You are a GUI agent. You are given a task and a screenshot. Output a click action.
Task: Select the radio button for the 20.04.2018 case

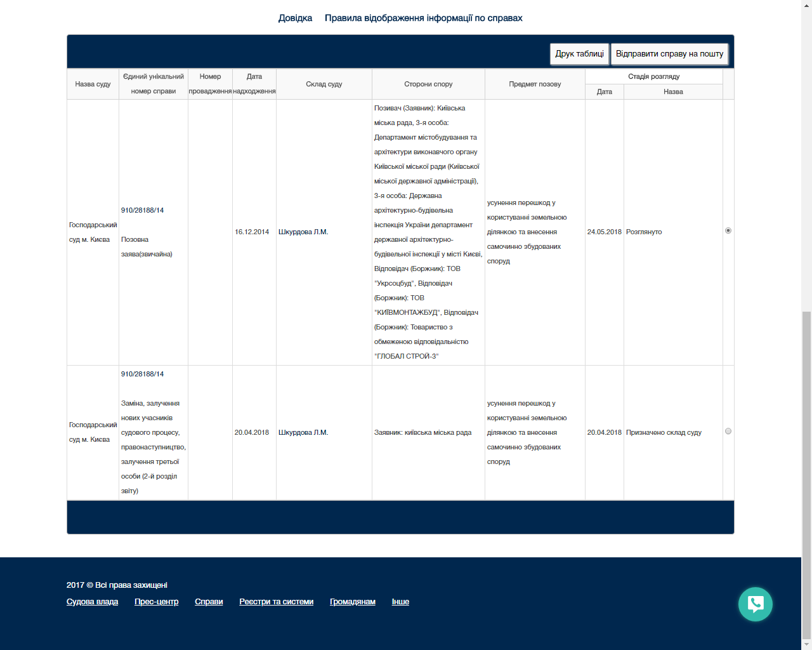point(728,431)
